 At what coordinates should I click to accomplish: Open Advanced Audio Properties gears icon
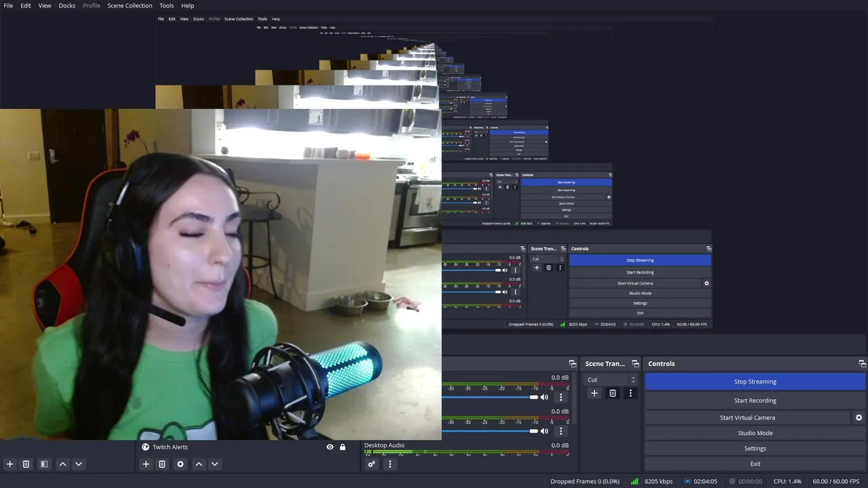point(372,464)
